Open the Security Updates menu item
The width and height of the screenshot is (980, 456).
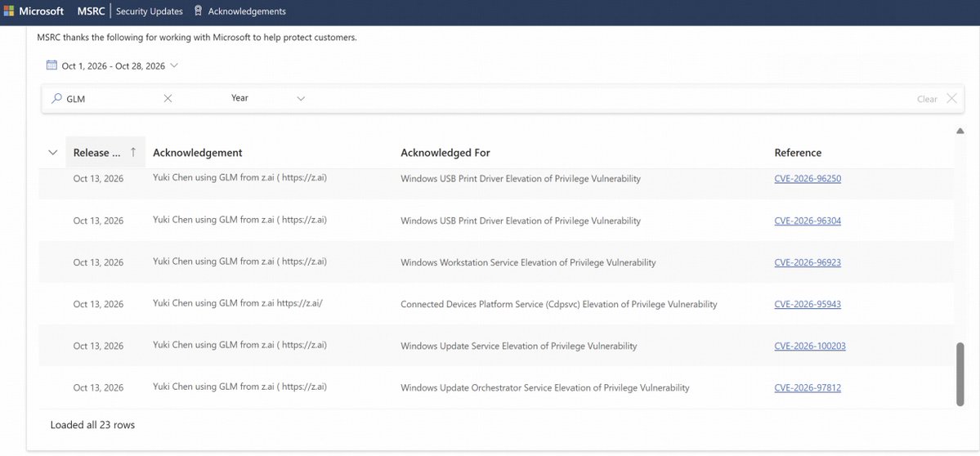click(x=150, y=11)
